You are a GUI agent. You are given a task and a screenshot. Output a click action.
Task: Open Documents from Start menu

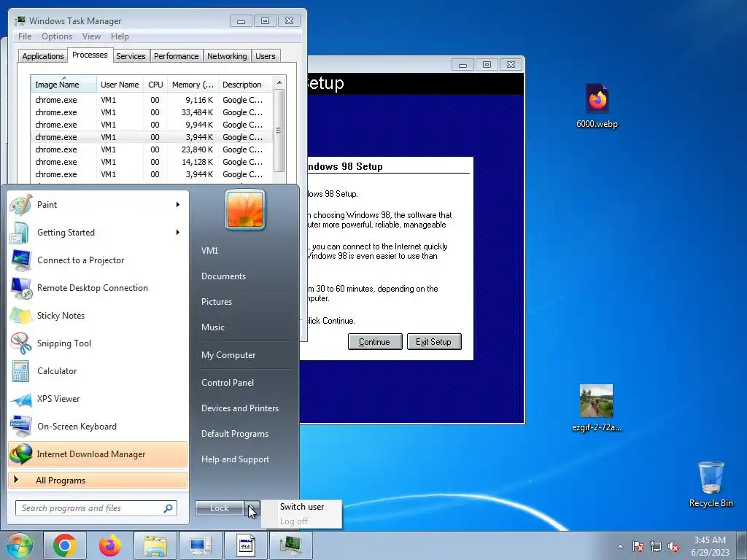click(223, 276)
